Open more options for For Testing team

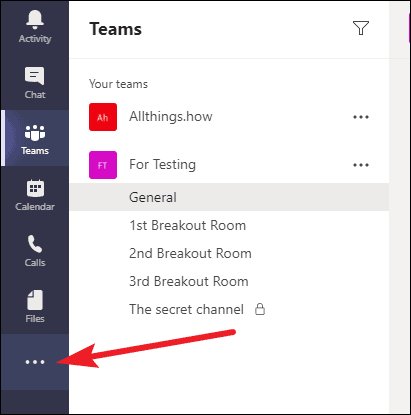pyautogui.click(x=361, y=165)
